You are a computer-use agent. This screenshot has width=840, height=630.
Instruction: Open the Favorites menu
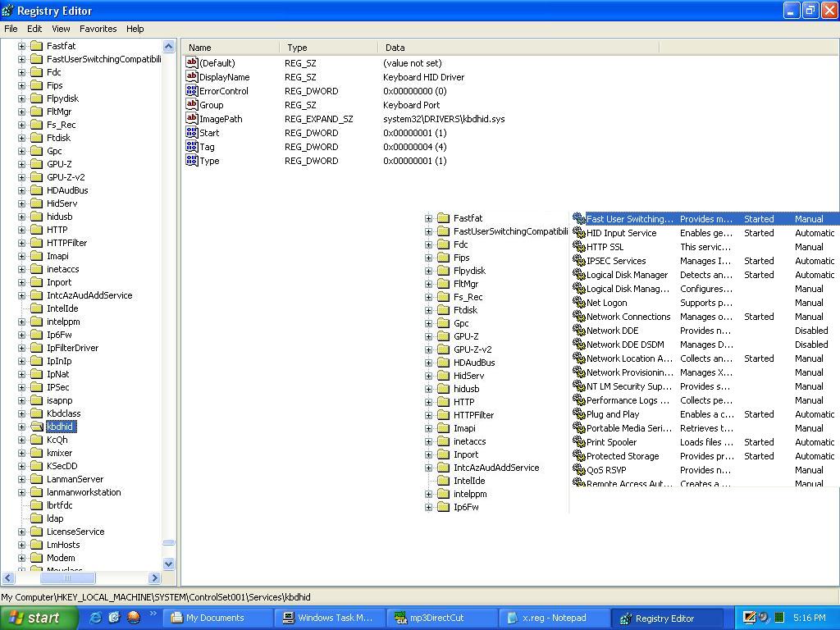click(x=98, y=29)
